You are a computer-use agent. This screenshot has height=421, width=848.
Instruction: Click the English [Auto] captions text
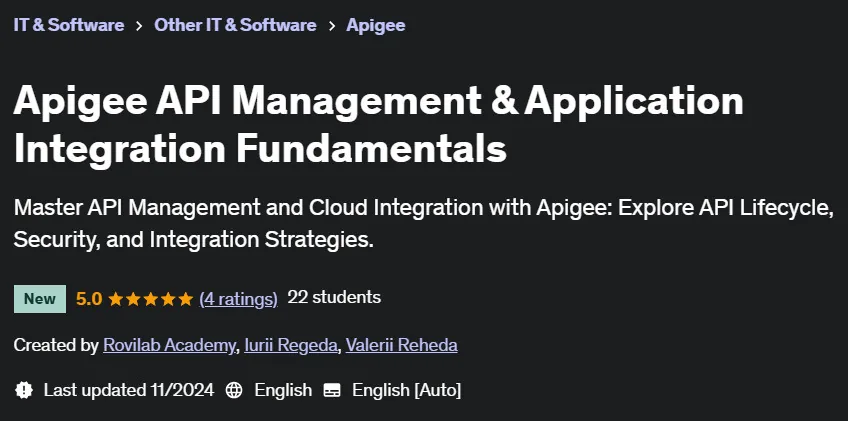(407, 390)
